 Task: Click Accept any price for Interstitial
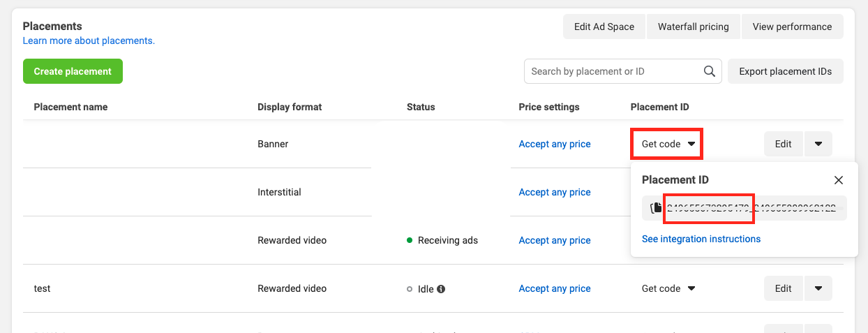click(x=555, y=192)
